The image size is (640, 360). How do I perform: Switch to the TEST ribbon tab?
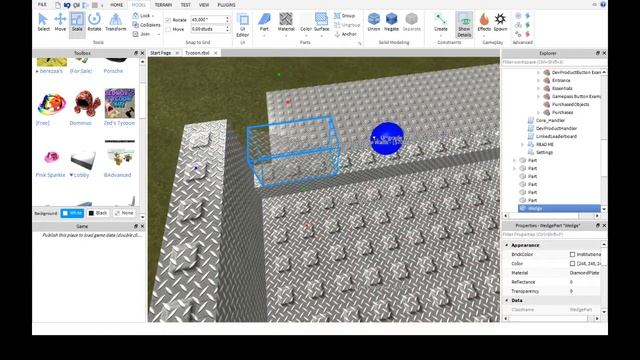[x=185, y=5]
